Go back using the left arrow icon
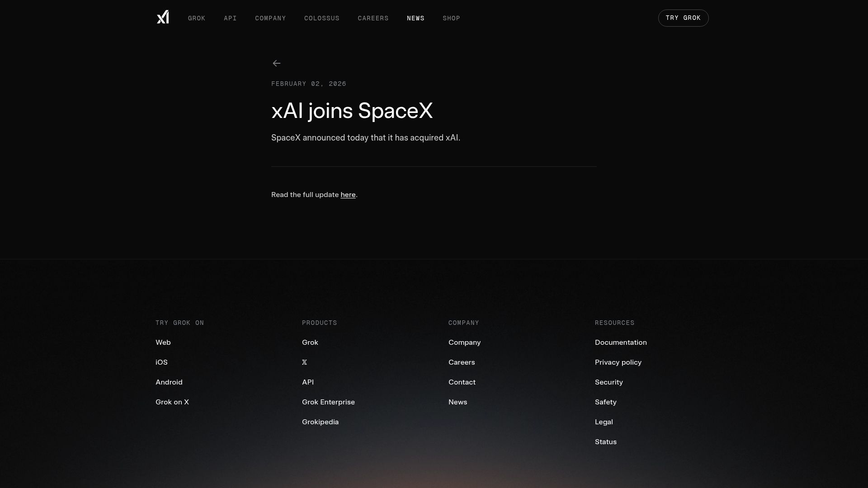This screenshot has width=868, height=488. tap(277, 63)
